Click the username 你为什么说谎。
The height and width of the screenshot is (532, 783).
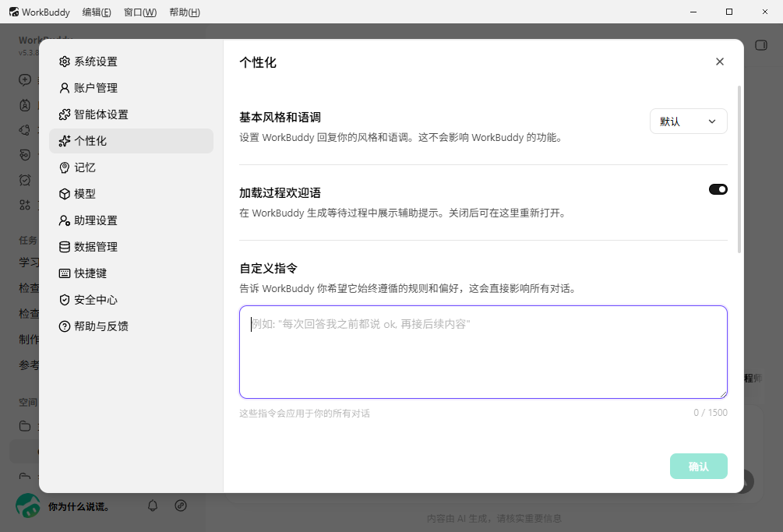click(79, 506)
